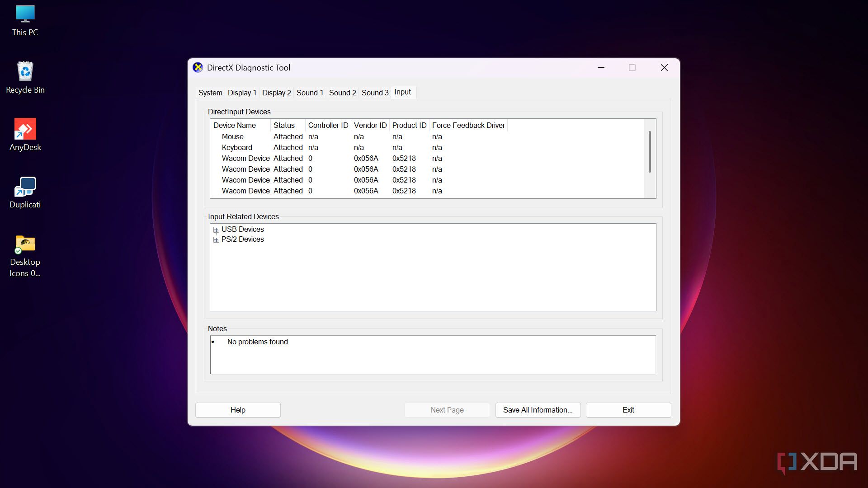
Task: Click the Exit button
Action: point(628,410)
